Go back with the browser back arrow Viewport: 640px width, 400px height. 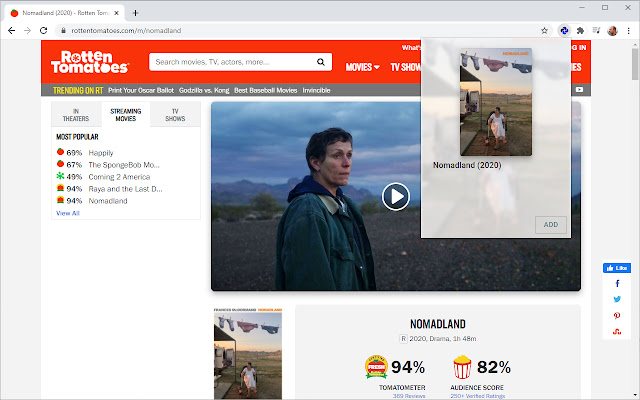coord(11,31)
